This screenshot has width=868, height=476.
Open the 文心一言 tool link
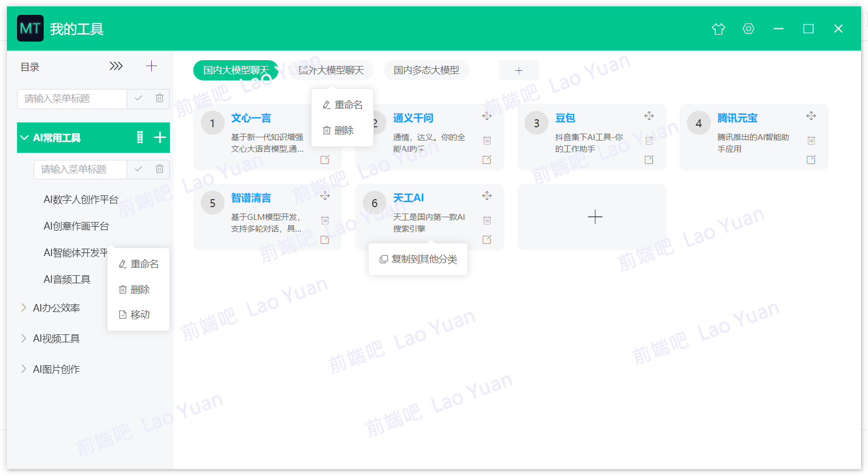point(251,118)
